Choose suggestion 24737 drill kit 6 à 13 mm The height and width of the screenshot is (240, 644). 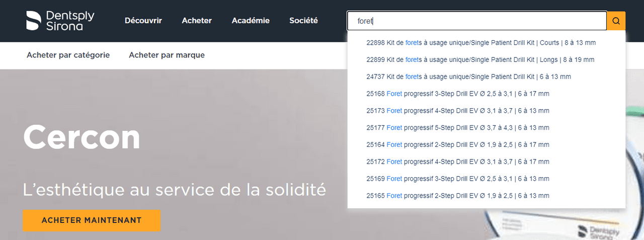[x=468, y=76]
